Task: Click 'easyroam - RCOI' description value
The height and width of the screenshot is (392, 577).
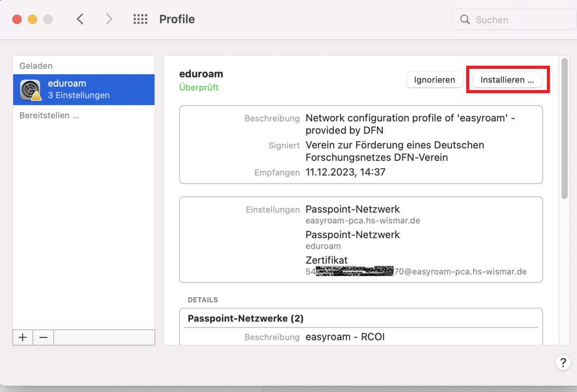Action: pyautogui.click(x=345, y=337)
